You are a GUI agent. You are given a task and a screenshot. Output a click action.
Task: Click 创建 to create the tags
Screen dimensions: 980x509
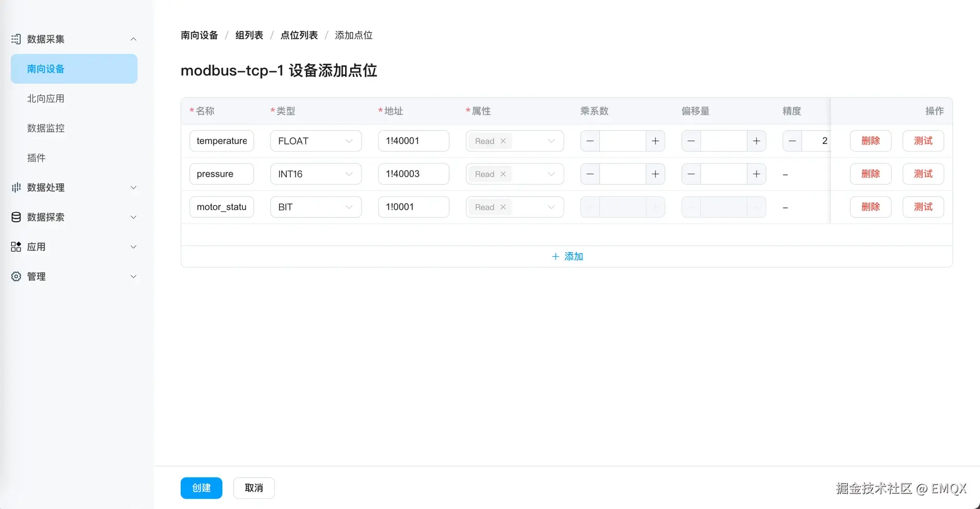tap(201, 488)
